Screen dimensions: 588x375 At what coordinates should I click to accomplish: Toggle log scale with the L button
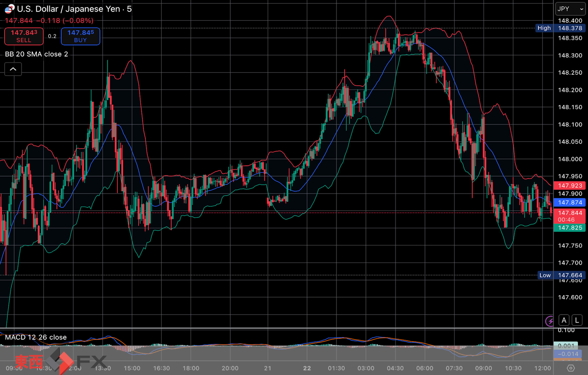(577, 320)
